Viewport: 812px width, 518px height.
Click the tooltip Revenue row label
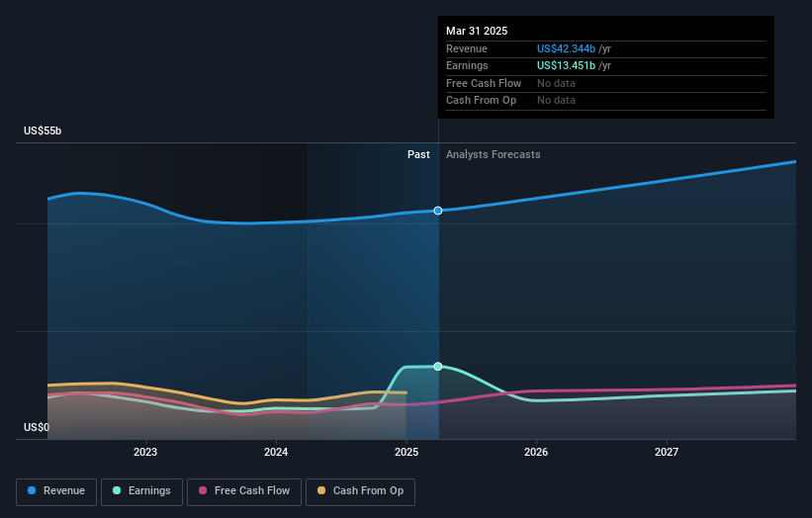click(x=467, y=48)
